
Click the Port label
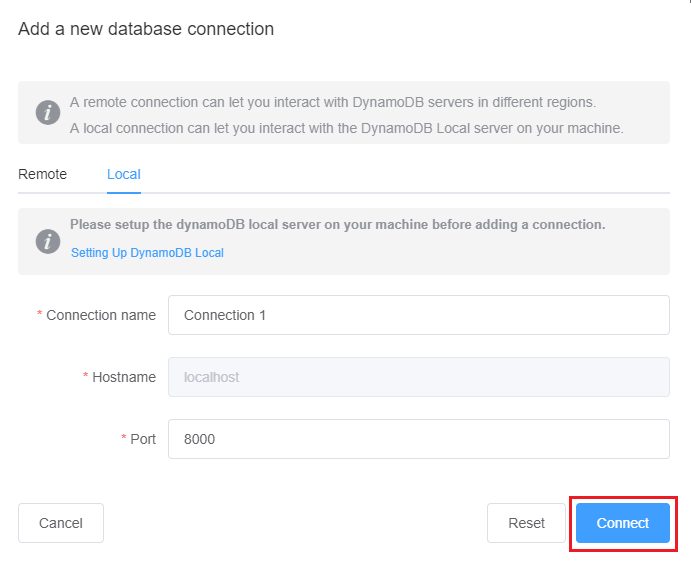point(143,439)
